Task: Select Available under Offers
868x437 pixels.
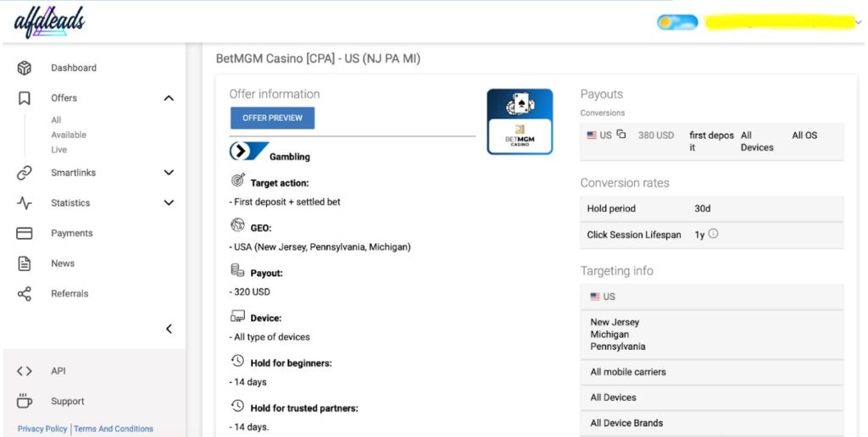Action: pos(69,135)
